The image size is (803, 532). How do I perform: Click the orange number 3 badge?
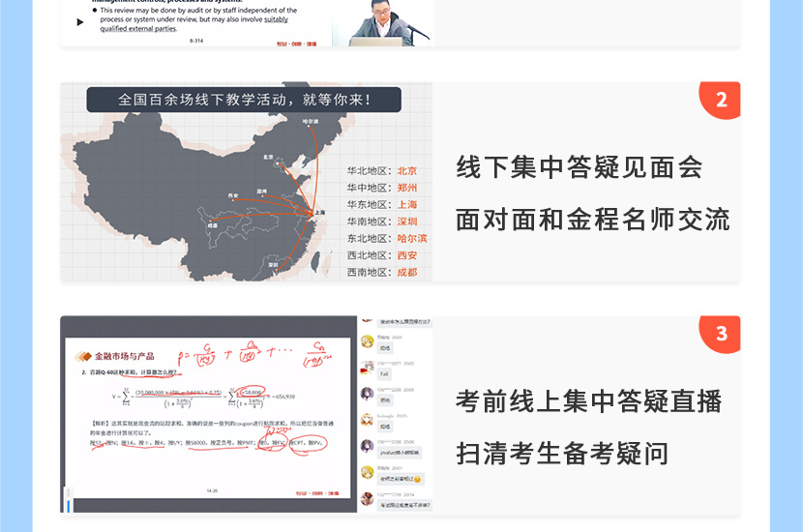[721, 334]
